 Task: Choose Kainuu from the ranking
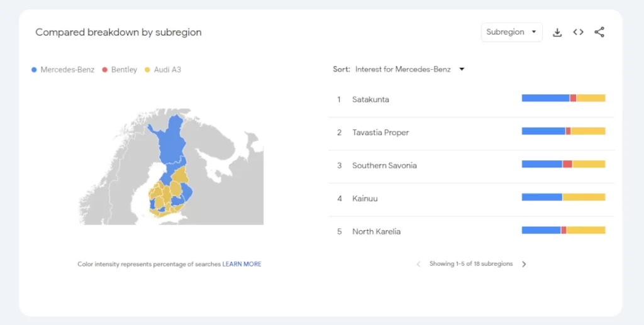point(365,199)
